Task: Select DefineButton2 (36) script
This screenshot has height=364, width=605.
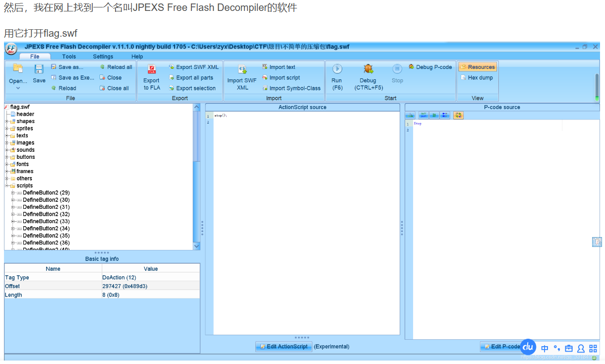Action: [x=46, y=243]
